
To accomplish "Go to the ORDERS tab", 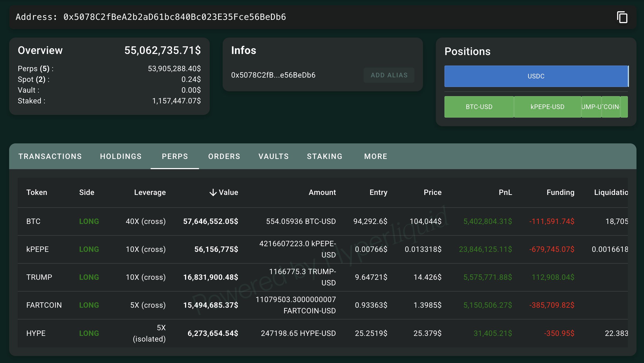I will [x=224, y=156].
